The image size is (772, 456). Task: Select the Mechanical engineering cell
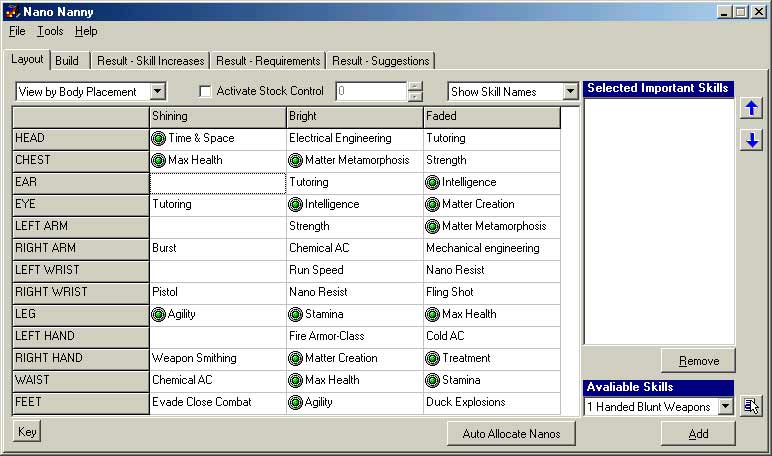point(491,248)
